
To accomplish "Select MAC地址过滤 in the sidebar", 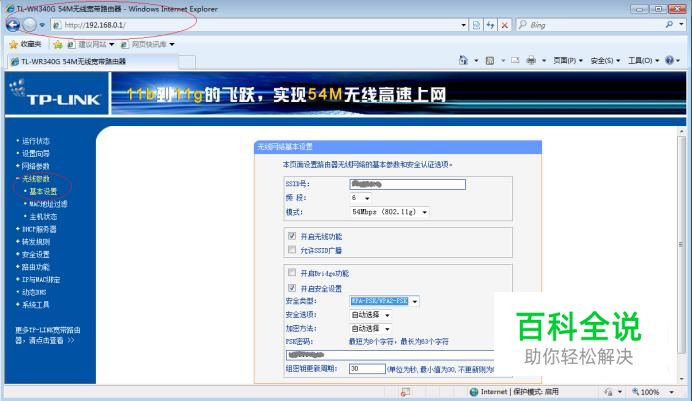I will 49,204.
